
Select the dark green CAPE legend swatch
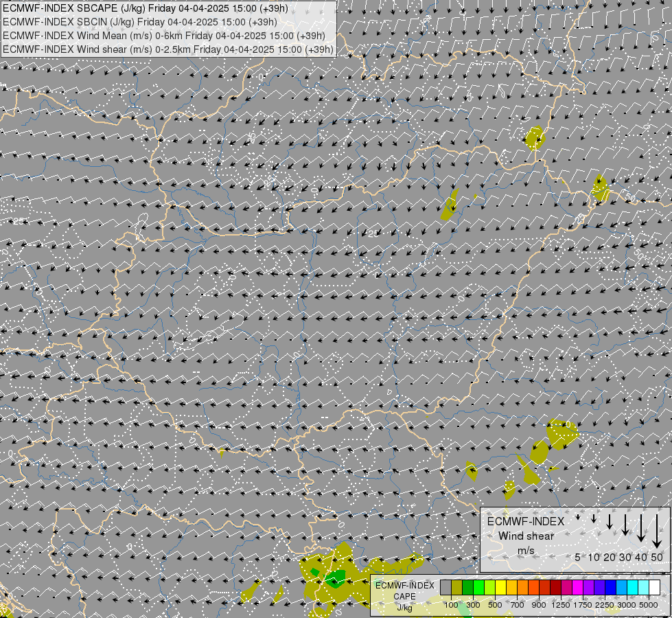pos(468,587)
